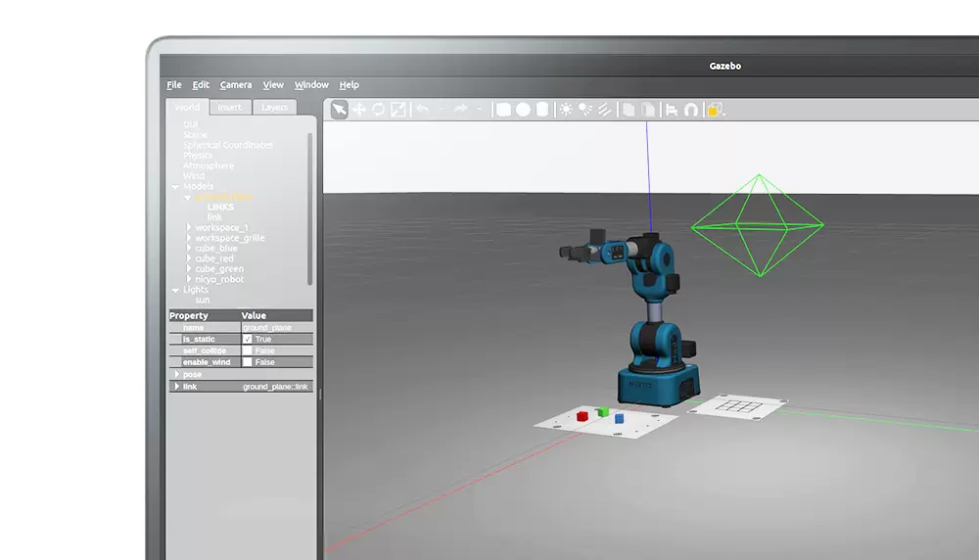Select Scene in the world tree
The width and height of the screenshot is (979, 560).
pyautogui.click(x=195, y=135)
